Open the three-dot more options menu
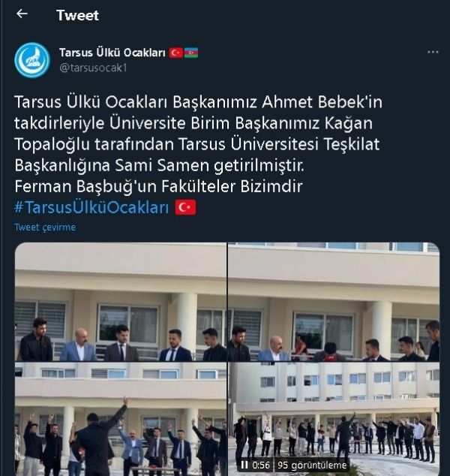The image size is (450, 476). [433, 53]
